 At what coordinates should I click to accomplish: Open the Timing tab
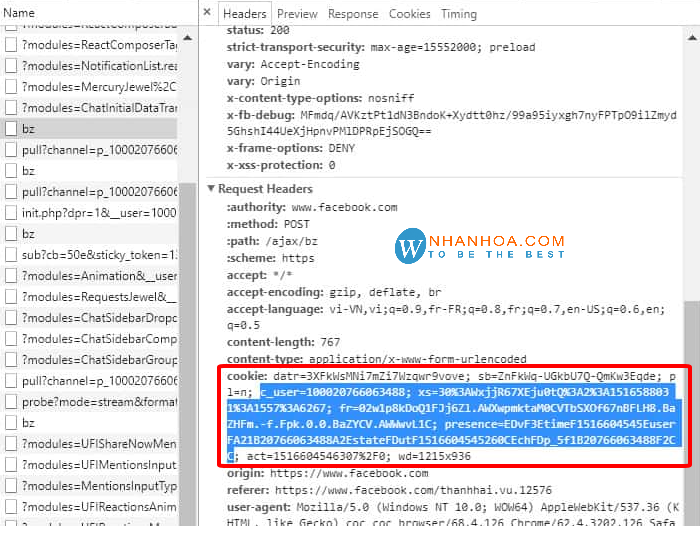tap(458, 14)
